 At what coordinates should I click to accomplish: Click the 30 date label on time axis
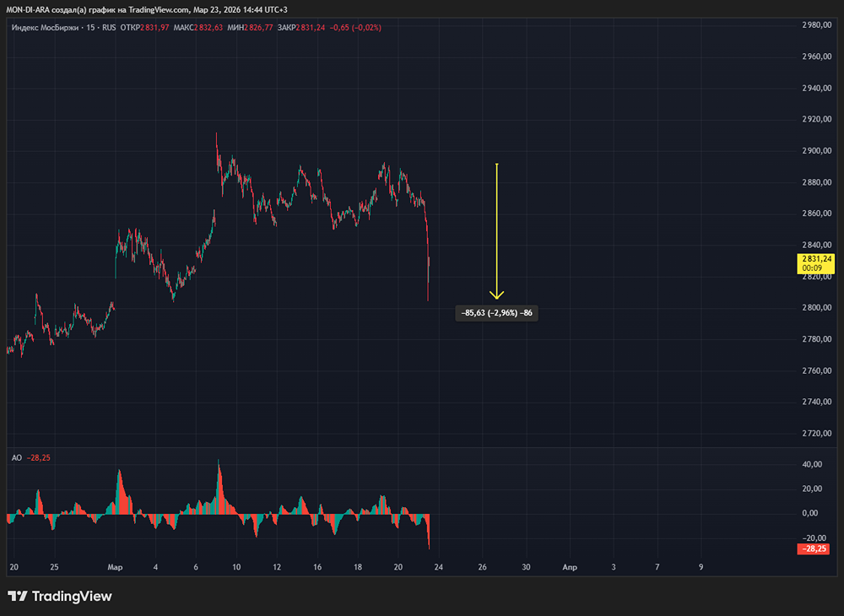point(526,567)
